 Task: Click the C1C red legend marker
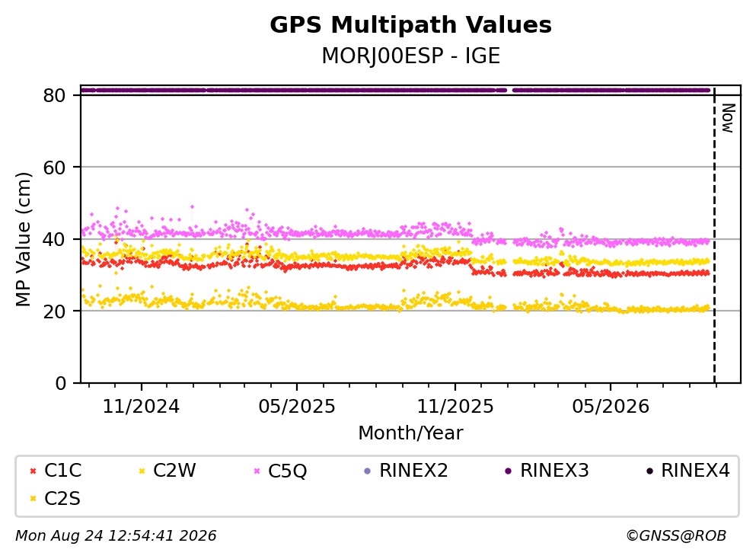coord(33,471)
